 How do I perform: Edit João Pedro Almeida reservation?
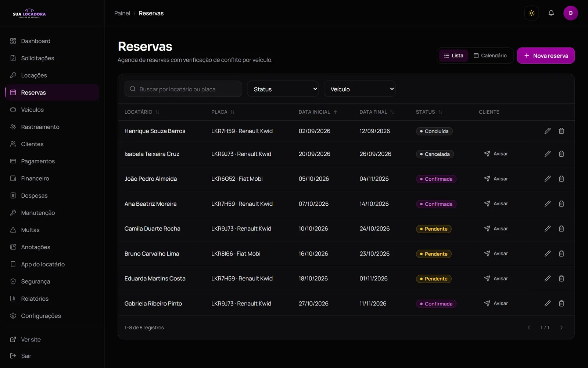pos(548,179)
